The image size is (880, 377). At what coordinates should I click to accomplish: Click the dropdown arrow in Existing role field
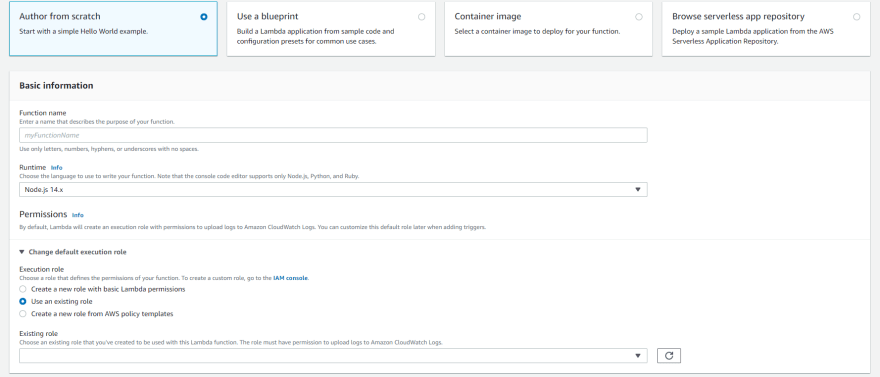tap(638, 356)
